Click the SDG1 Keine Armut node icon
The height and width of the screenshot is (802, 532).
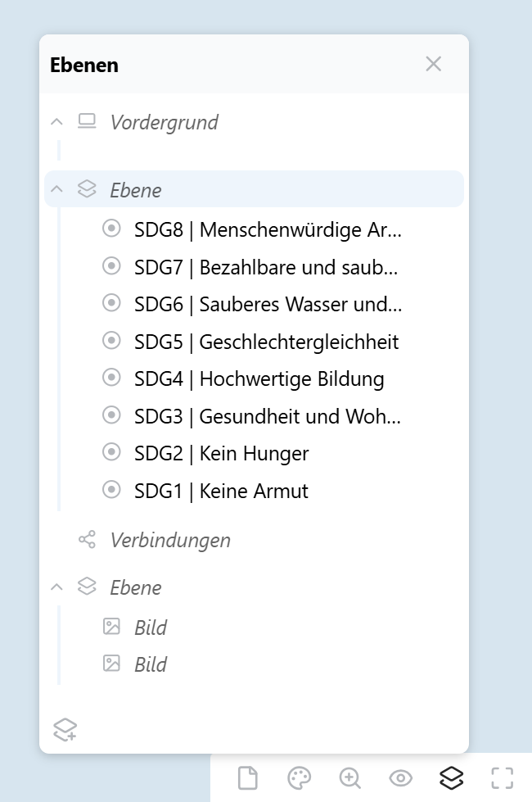111,490
